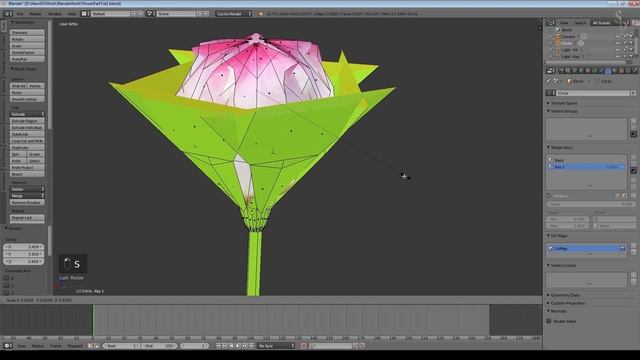Click Loop Cut and Slide
Viewport: 640px width, 360px height.
coord(27,141)
